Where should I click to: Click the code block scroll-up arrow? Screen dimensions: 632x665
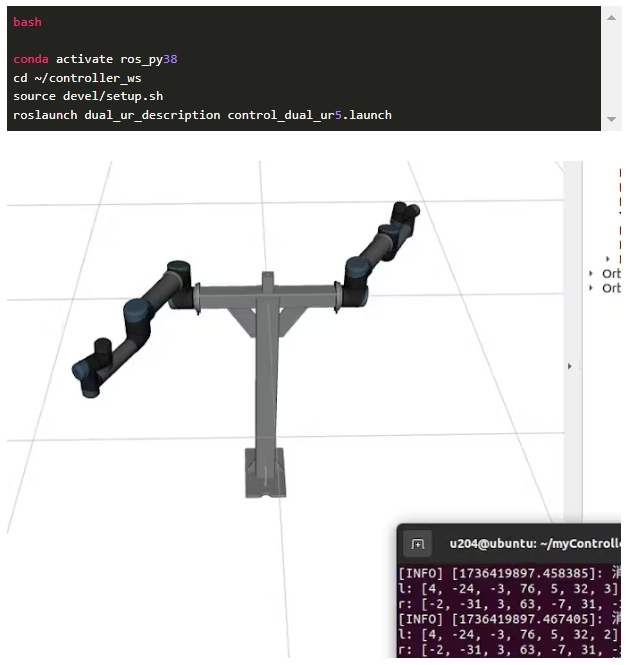coord(611,17)
